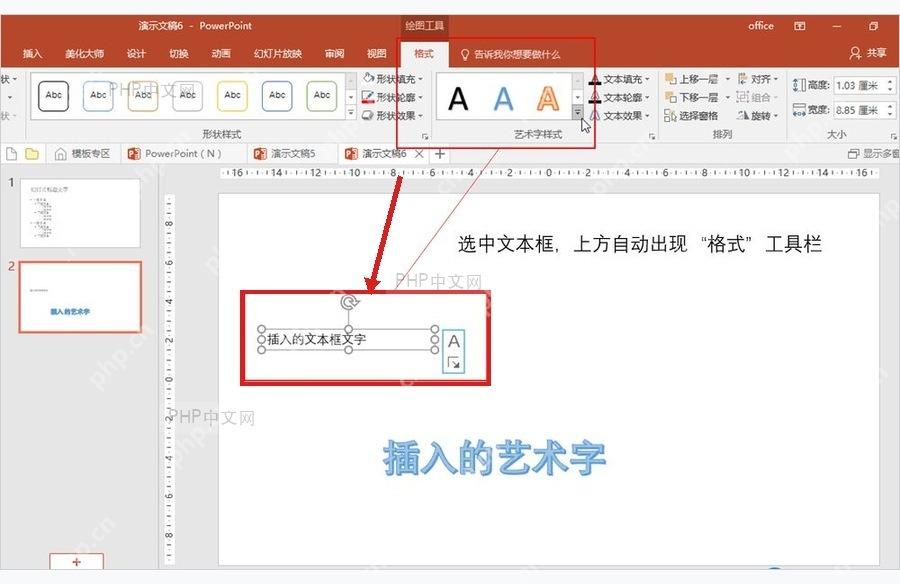900x584 pixels.
Task: Apply the yellow-outlined Abc shape style
Action: point(232,96)
